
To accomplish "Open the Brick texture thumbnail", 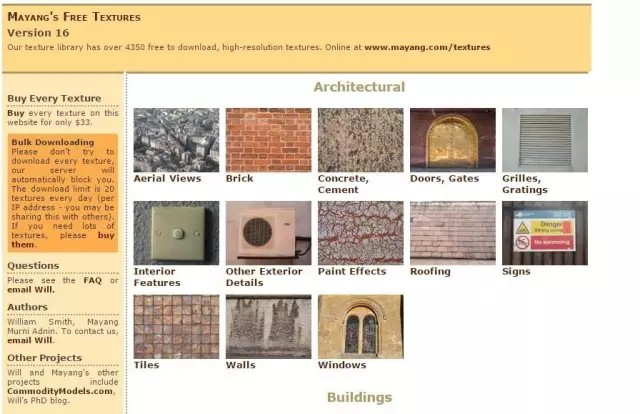I will pos(269,140).
